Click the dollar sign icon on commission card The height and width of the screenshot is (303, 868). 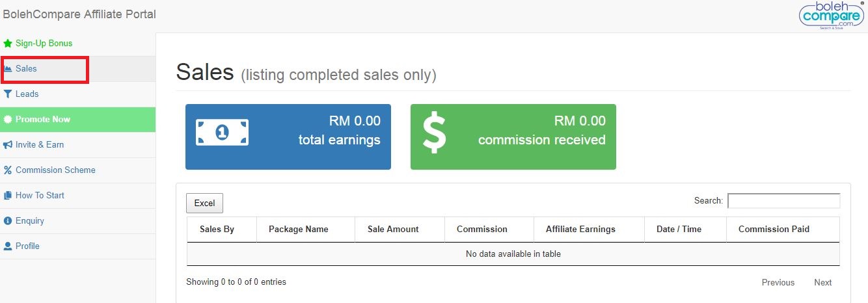pyautogui.click(x=435, y=133)
